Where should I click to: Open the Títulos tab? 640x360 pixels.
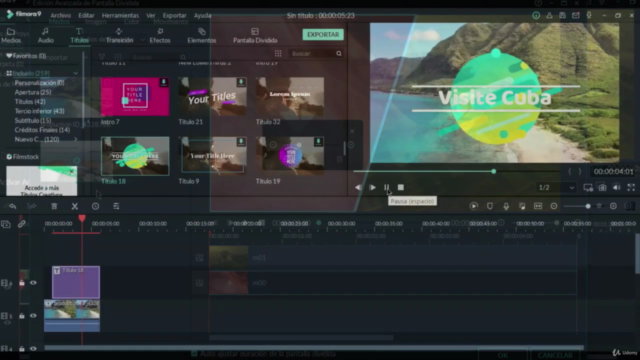coord(79,36)
